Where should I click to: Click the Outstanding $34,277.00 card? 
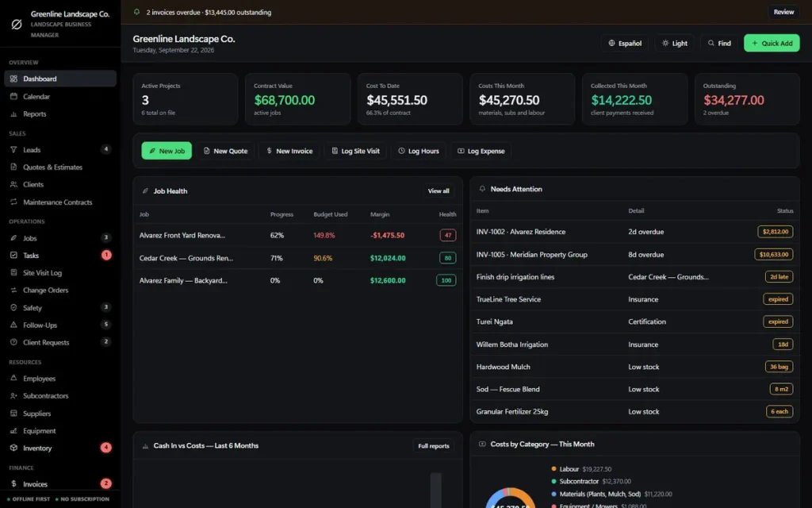click(x=747, y=99)
